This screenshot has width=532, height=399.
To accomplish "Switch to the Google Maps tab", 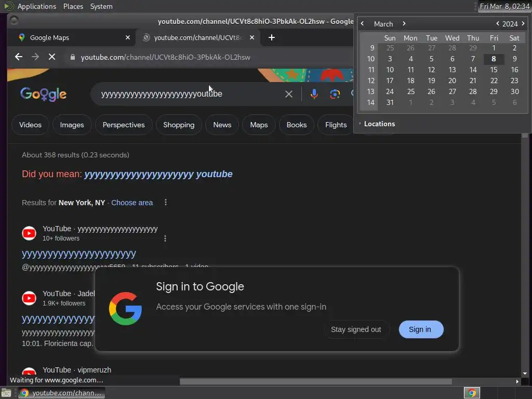I will [71, 37].
